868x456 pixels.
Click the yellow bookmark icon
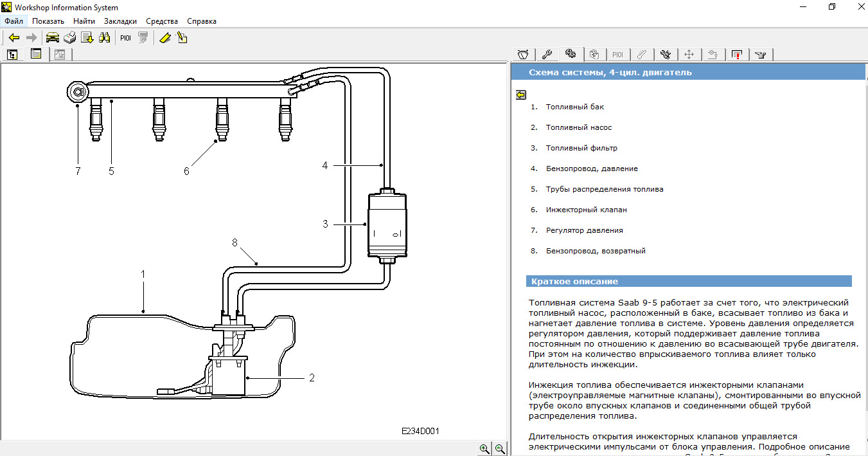click(164, 38)
